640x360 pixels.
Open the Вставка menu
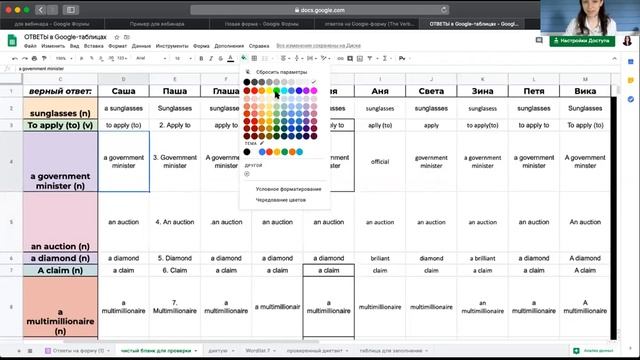tap(93, 46)
